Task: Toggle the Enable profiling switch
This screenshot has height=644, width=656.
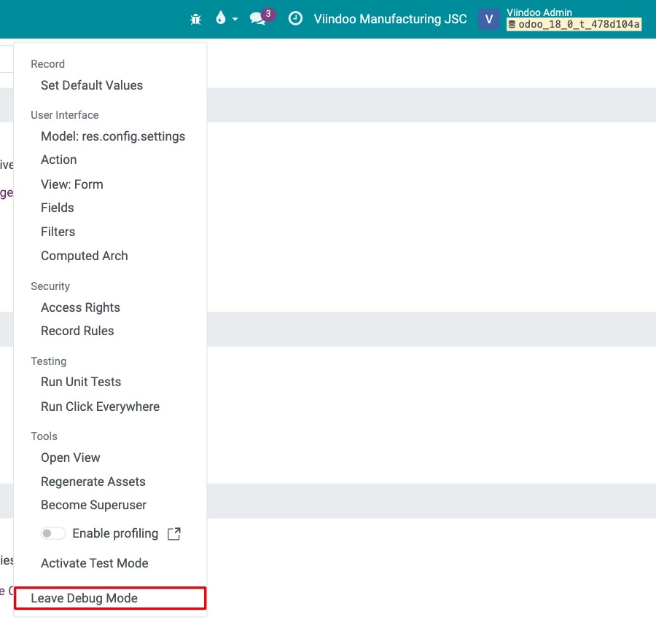Action: 52,533
